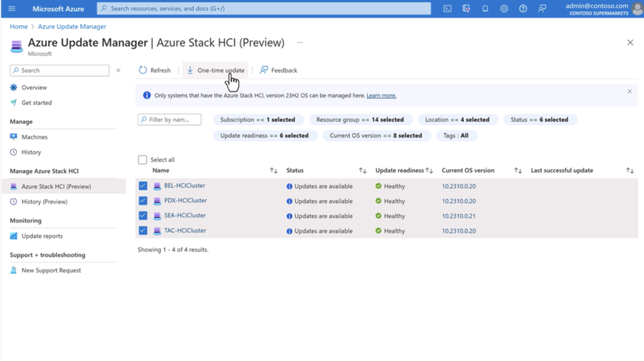Click the Learn more link
The image size is (644, 361).
click(381, 96)
